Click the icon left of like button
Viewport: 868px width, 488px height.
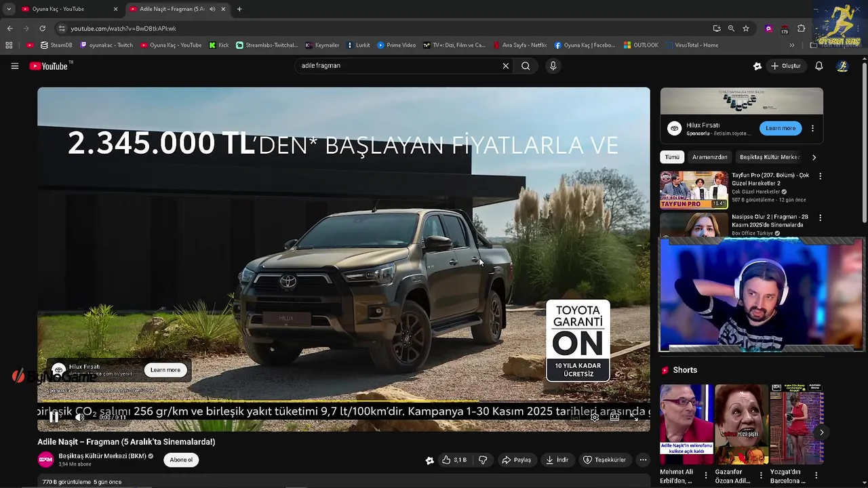pos(429,460)
